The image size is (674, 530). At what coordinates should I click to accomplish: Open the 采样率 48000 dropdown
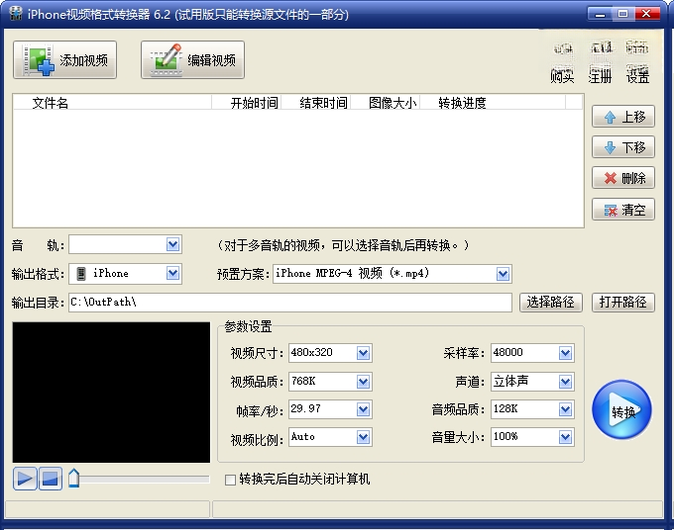click(565, 353)
